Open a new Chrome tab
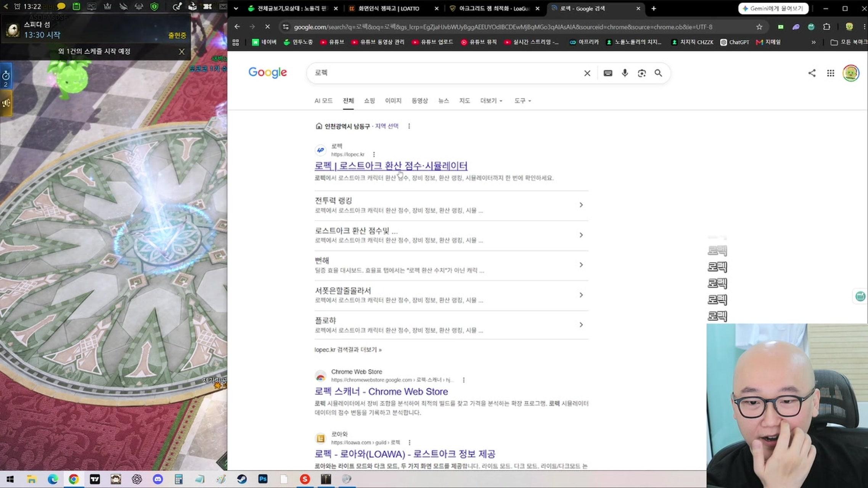The image size is (868, 488). [x=653, y=8]
